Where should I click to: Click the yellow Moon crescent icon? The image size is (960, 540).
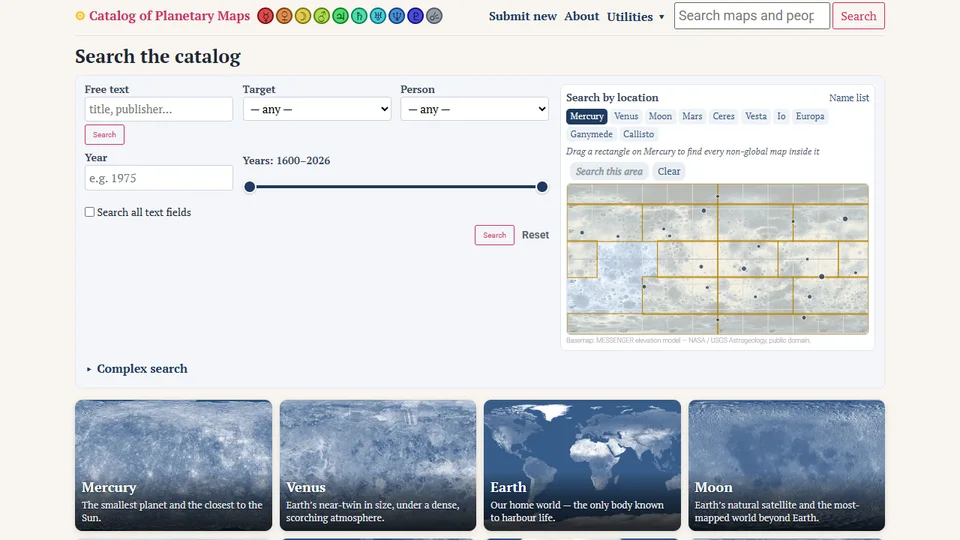coord(302,16)
